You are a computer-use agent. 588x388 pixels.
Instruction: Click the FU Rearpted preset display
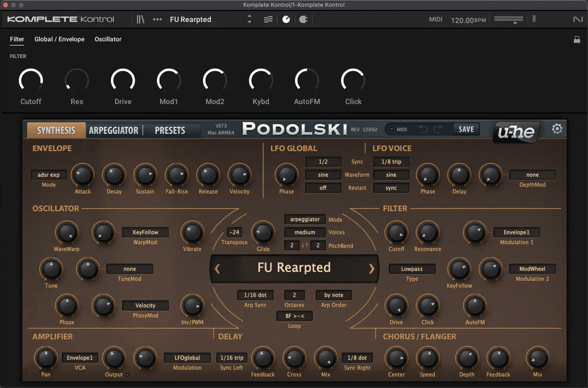(294, 268)
